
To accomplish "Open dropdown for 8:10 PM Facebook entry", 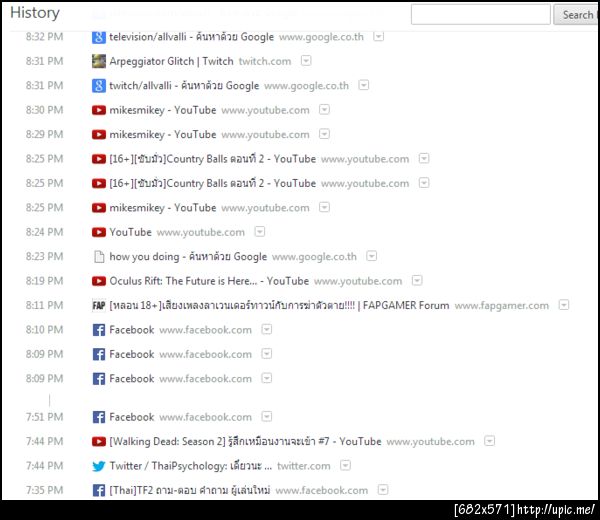I will [267, 329].
